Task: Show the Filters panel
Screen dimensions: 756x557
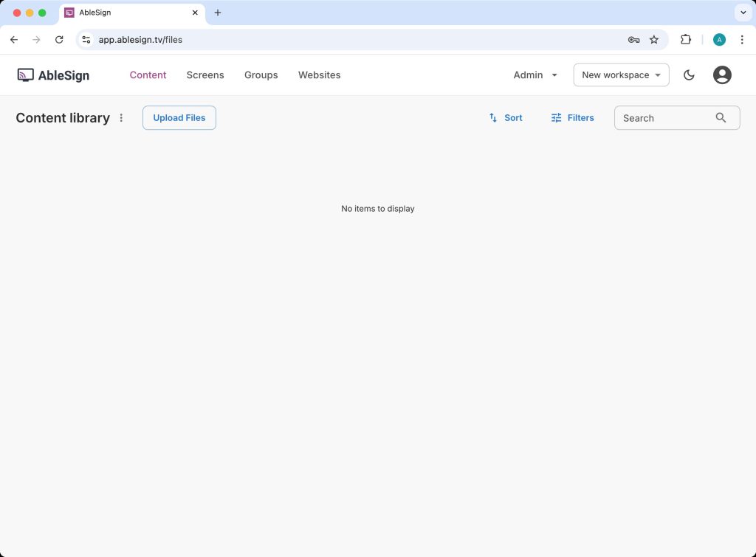Action: click(x=572, y=118)
